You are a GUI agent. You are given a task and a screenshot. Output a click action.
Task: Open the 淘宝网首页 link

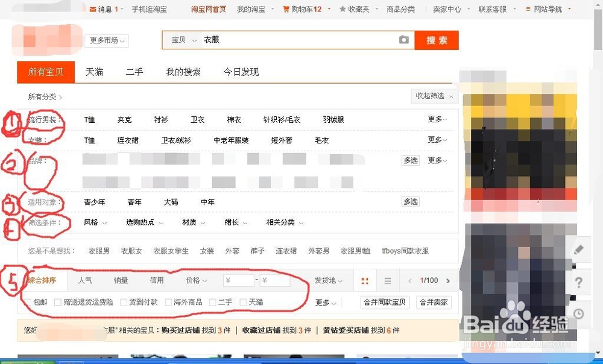pos(209,9)
